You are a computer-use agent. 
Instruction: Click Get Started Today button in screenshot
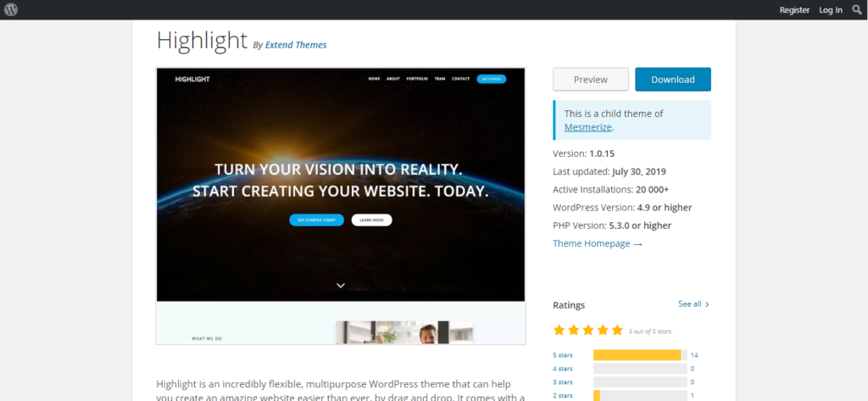tap(316, 220)
